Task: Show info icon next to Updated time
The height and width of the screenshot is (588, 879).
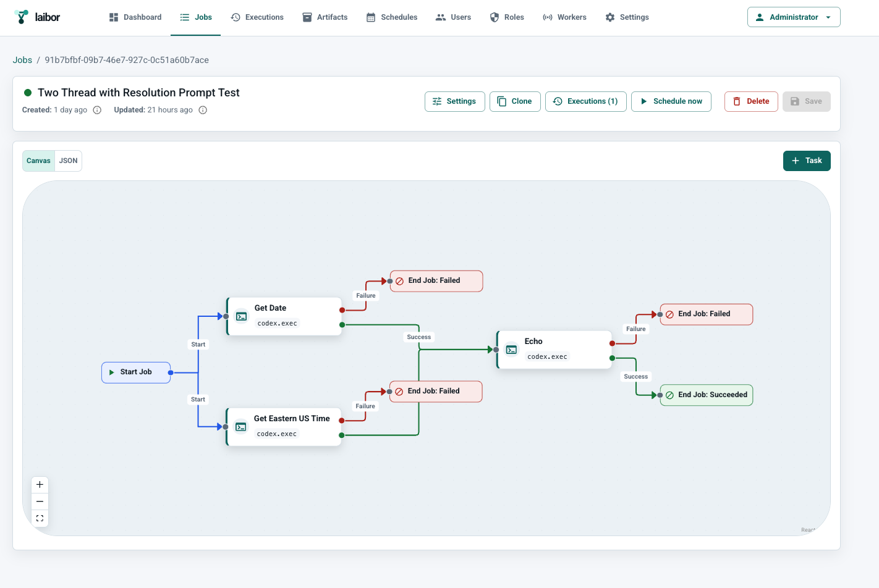Action: coord(203,110)
